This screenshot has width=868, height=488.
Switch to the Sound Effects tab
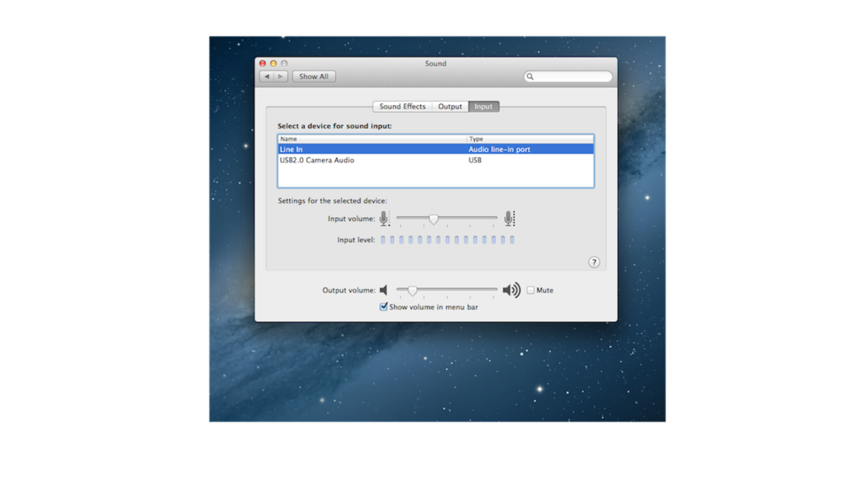402,107
